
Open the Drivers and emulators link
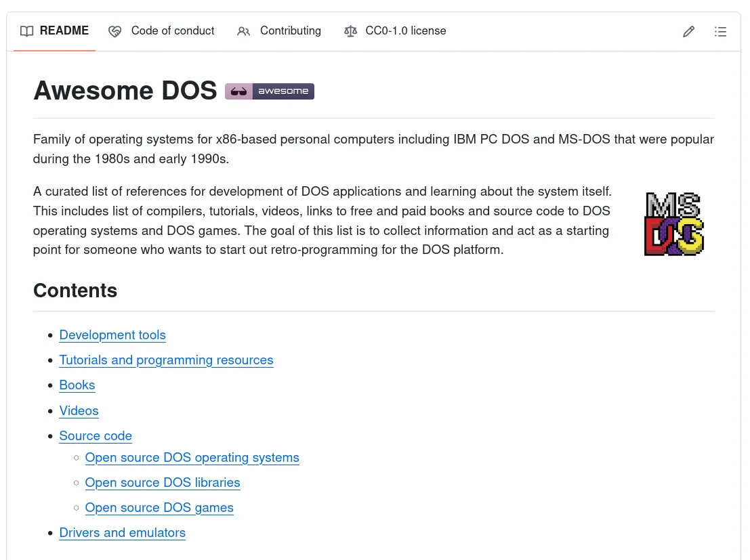point(122,532)
